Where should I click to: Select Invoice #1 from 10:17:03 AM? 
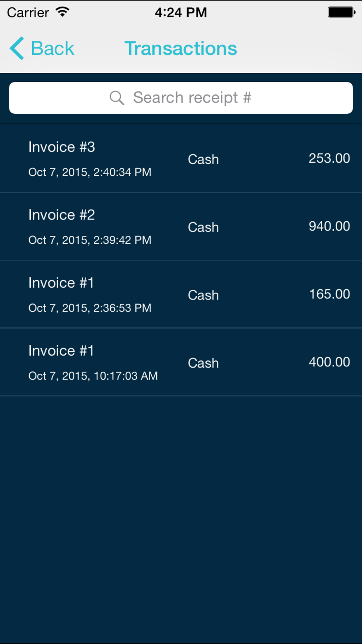point(181,362)
